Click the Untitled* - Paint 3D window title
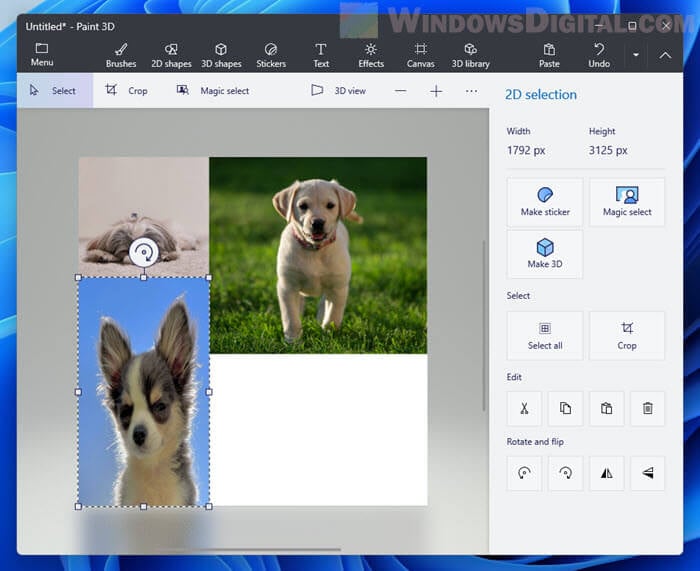 pyautogui.click(x=70, y=27)
